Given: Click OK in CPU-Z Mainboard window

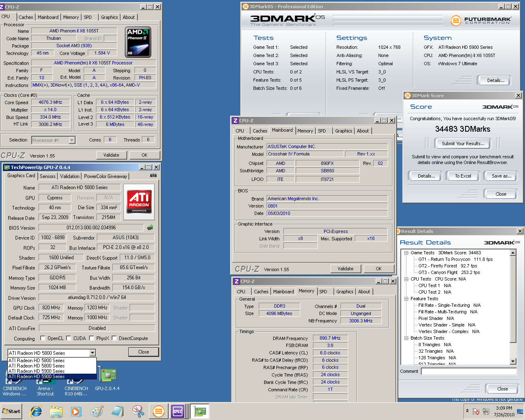Looking at the screenshot, I should click(379, 269).
